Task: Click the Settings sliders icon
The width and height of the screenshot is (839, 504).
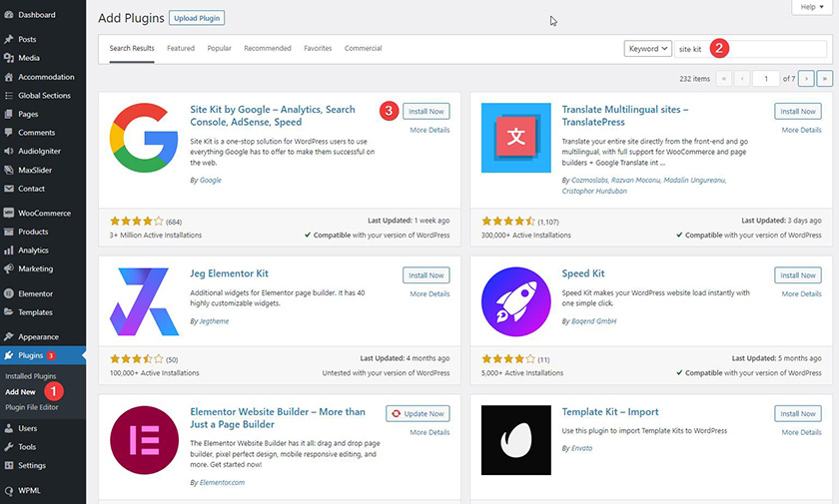Action: tap(9, 465)
